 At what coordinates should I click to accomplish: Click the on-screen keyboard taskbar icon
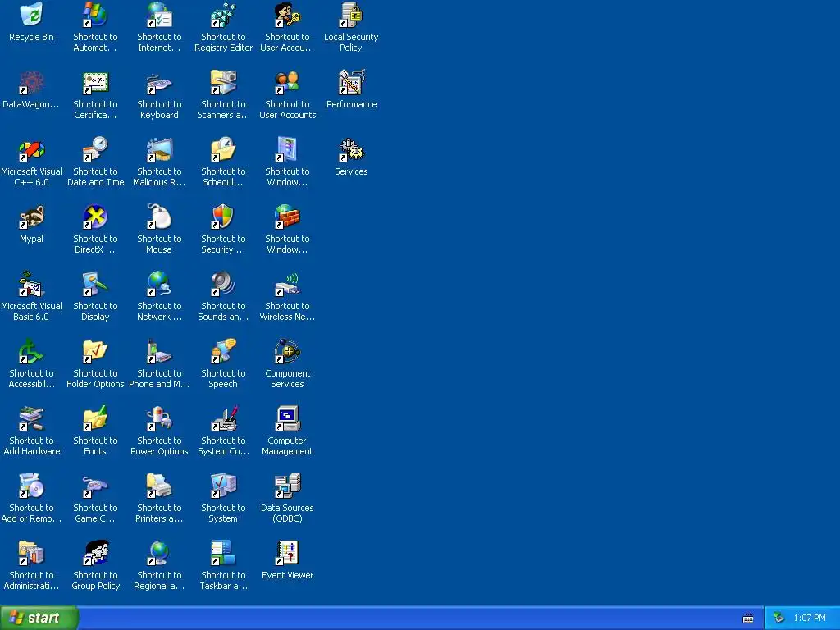coord(748,619)
